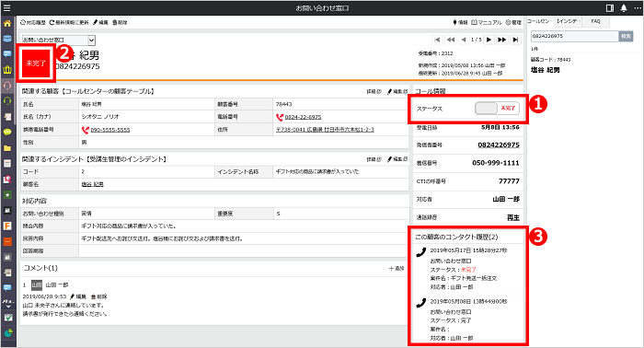The height and width of the screenshot is (348, 644).
Task: Open the contact history entry from 2019年05月08日
Action: tap(467, 319)
